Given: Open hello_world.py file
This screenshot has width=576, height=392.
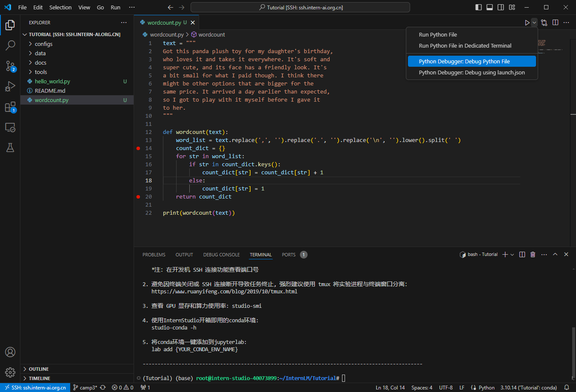Looking at the screenshot, I should pyautogui.click(x=77, y=81).
